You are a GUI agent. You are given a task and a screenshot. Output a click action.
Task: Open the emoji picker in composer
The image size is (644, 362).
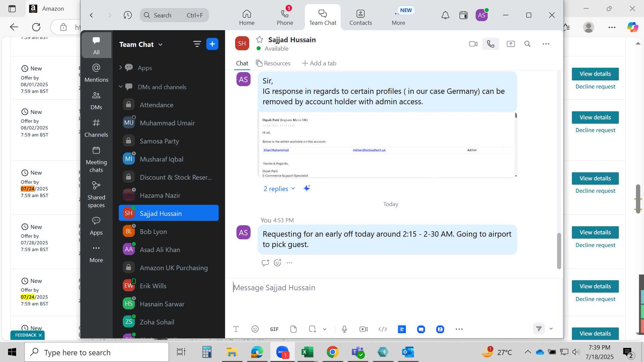255,329
